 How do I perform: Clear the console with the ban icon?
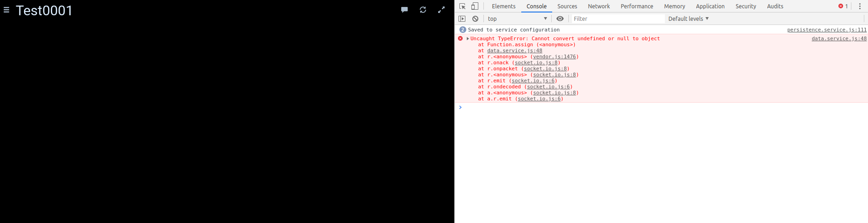pos(475,19)
